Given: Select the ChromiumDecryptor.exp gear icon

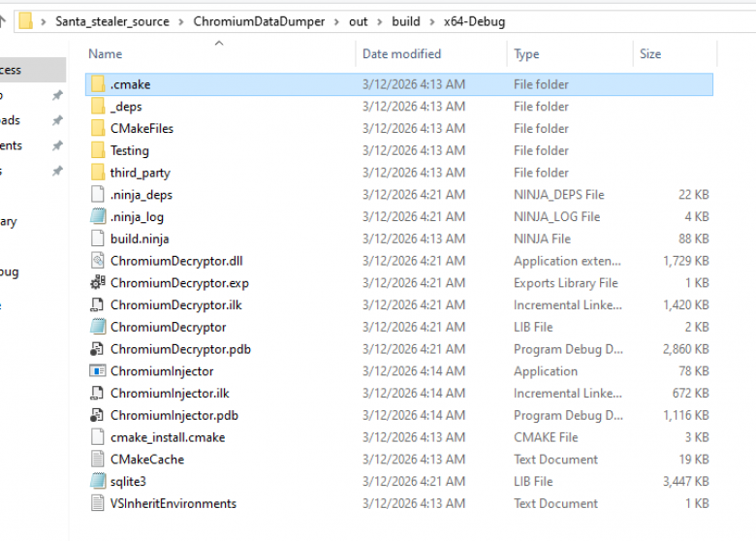Looking at the screenshot, I should [x=98, y=283].
